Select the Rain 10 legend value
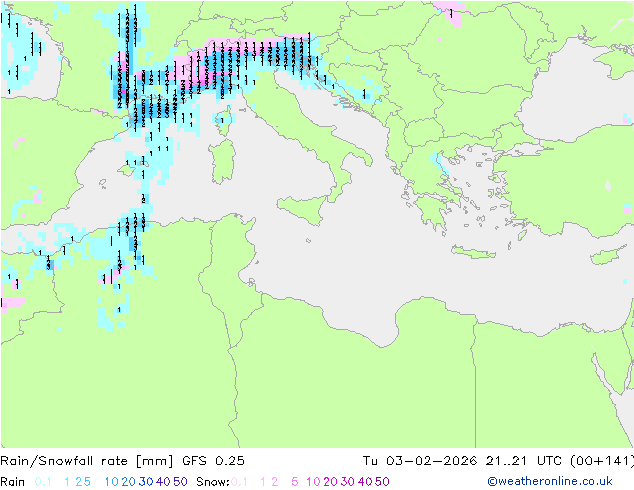 pyautogui.click(x=112, y=482)
